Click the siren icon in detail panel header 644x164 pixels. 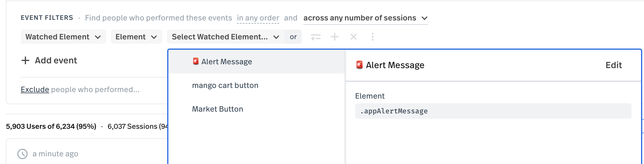coord(359,65)
